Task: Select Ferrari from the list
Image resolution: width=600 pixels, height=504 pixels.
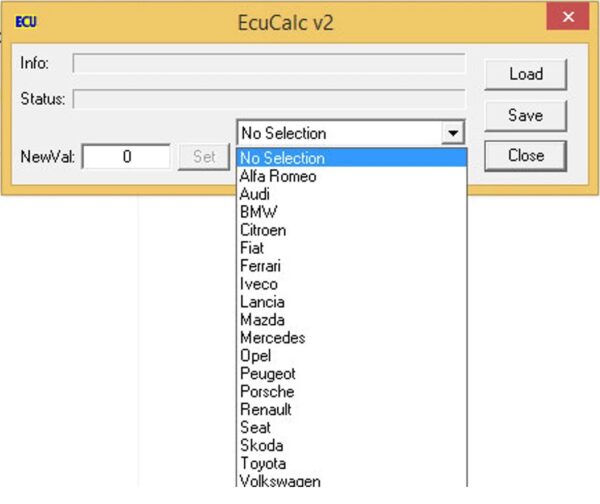Action: point(352,266)
